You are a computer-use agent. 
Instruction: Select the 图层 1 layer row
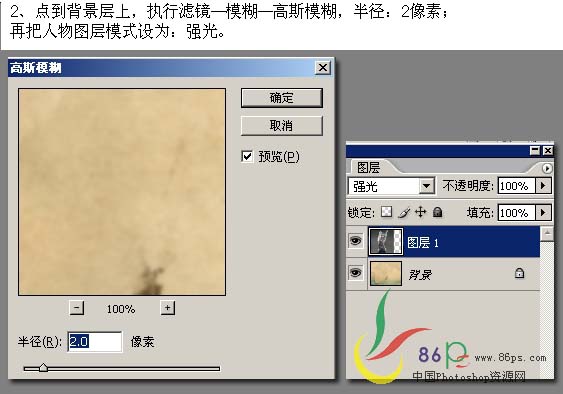pyautogui.click(x=454, y=242)
